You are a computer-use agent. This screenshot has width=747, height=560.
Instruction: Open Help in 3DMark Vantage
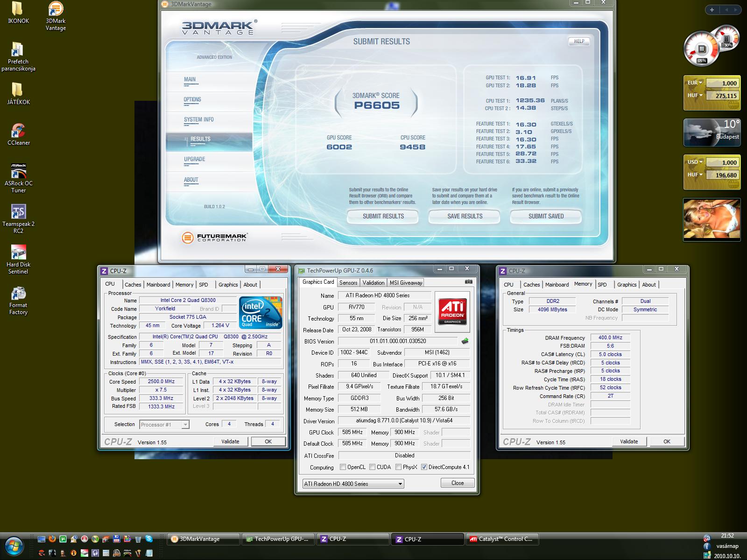click(579, 42)
